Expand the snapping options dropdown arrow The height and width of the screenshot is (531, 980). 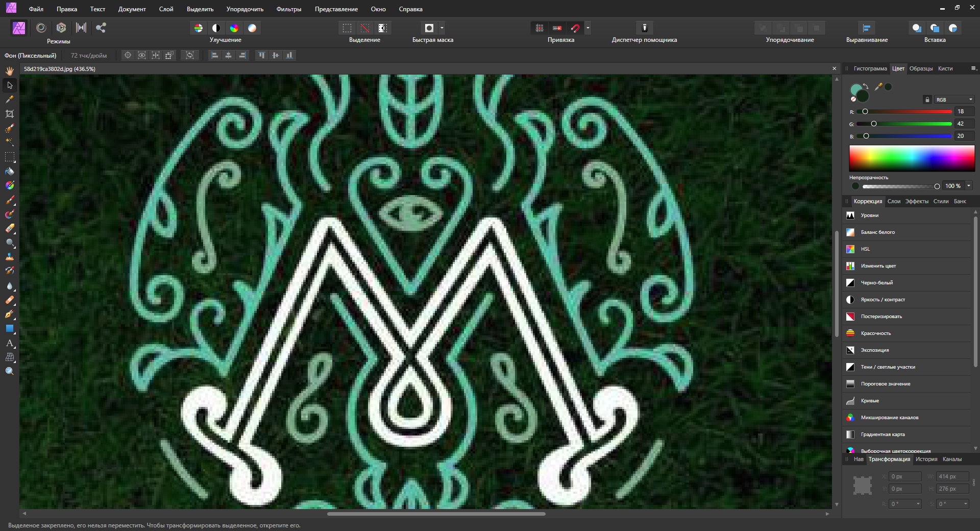coord(588,28)
